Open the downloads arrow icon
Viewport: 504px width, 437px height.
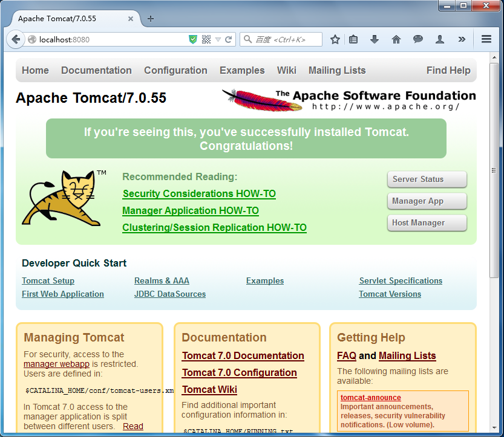click(x=375, y=39)
